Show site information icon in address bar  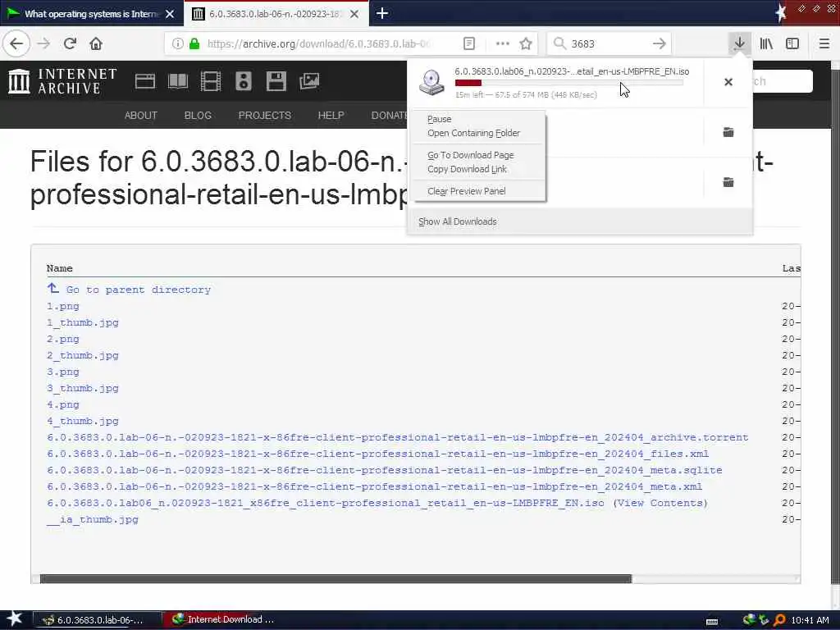coord(177,43)
